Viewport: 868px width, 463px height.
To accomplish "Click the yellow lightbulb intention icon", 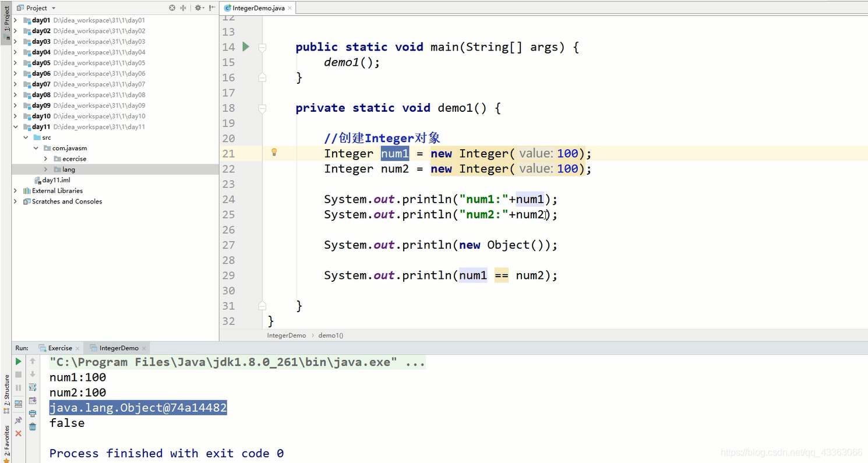I will [x=274, y=153].
